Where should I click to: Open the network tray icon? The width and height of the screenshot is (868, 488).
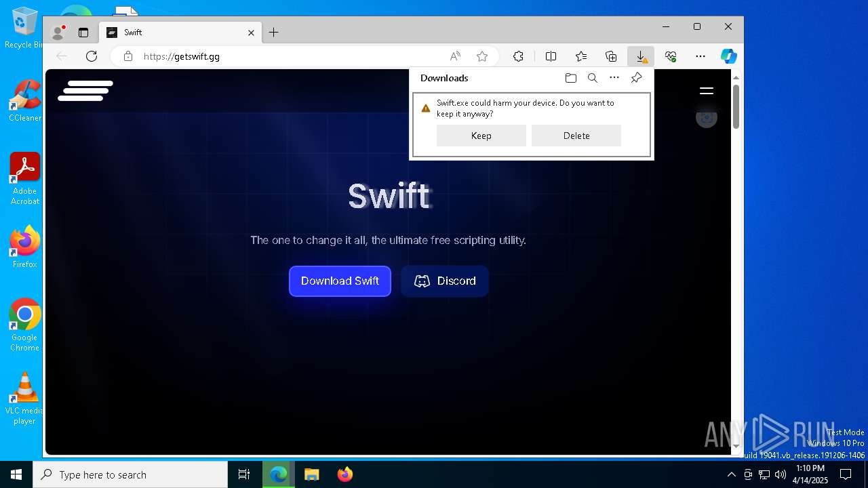(764, 474)
